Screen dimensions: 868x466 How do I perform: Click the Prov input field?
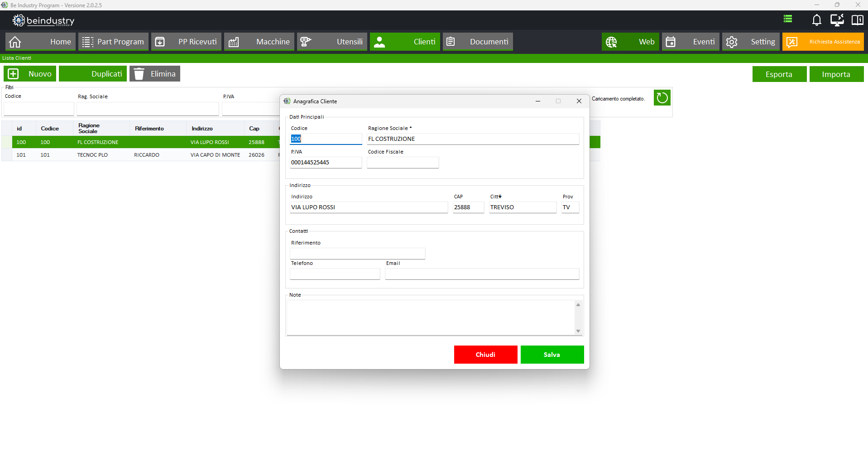(570, 207)
